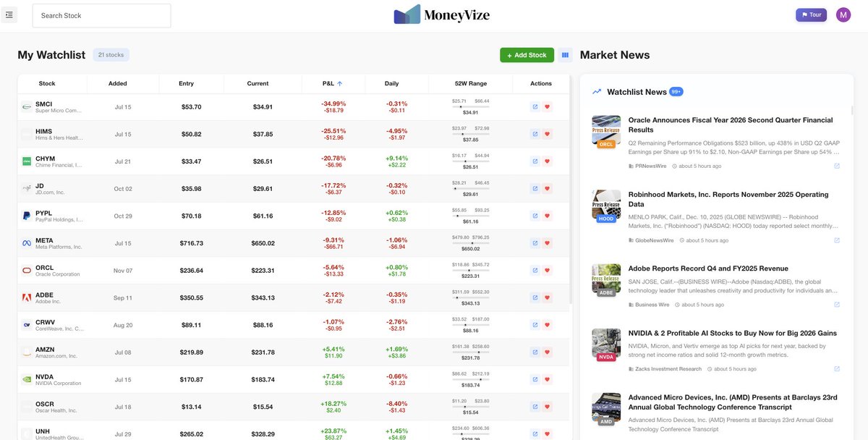This screenshot has width=868, height=440.
Task: Click the Adobe company logo
Action: tap(27, 297)
